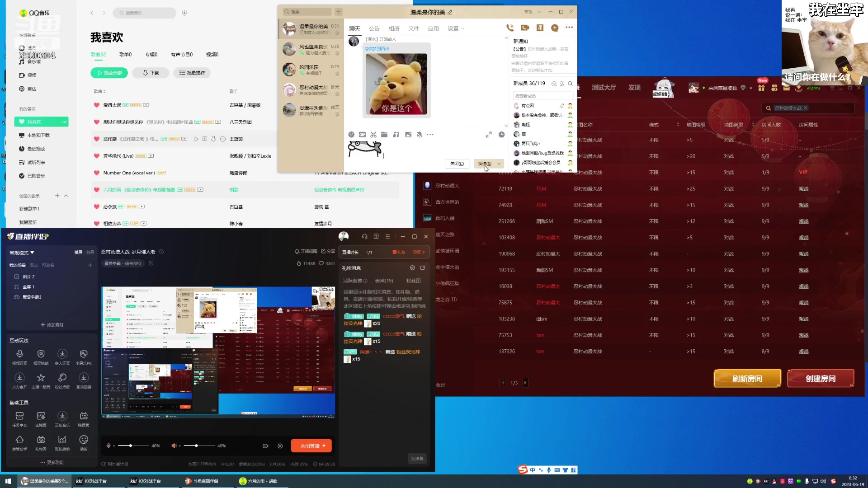Screen dimensions: 868x488
Task: Open the 装扮 smiley tool
Action: coord(84,443)
